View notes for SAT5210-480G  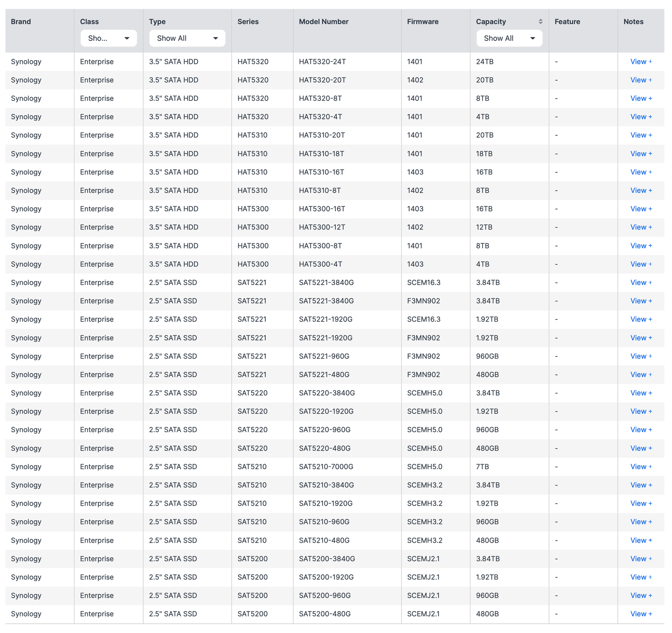(x=641, y=541)
